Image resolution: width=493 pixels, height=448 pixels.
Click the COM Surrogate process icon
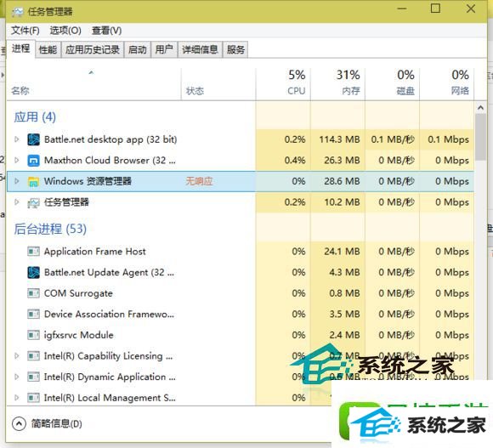coord(33,293)
